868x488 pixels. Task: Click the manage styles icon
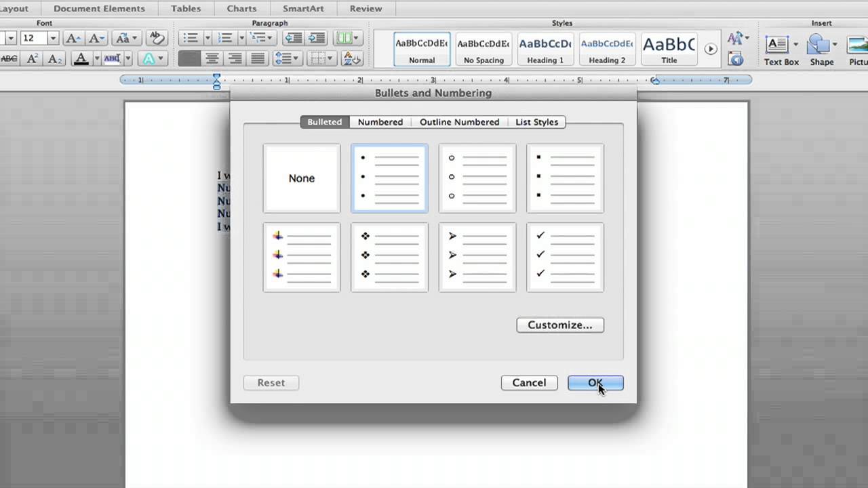[736, 59]
